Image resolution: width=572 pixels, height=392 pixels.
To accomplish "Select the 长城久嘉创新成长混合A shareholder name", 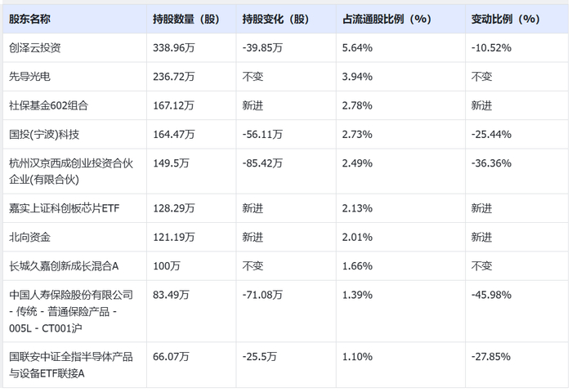I will pos(64,265).
